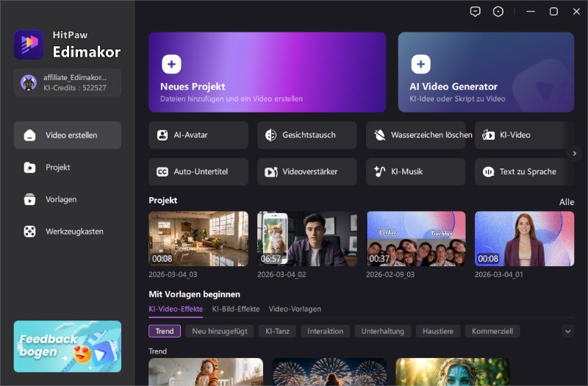Click Alle to view all projects

tap(567, 202)
